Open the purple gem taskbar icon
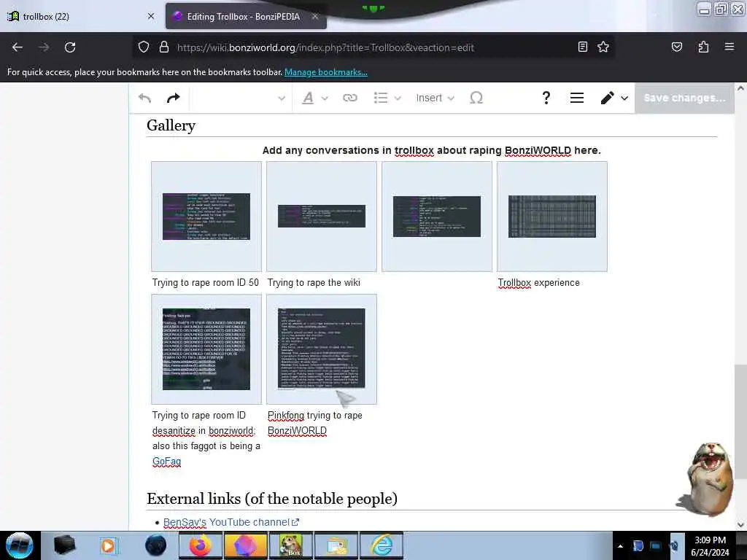 point(246,545)
